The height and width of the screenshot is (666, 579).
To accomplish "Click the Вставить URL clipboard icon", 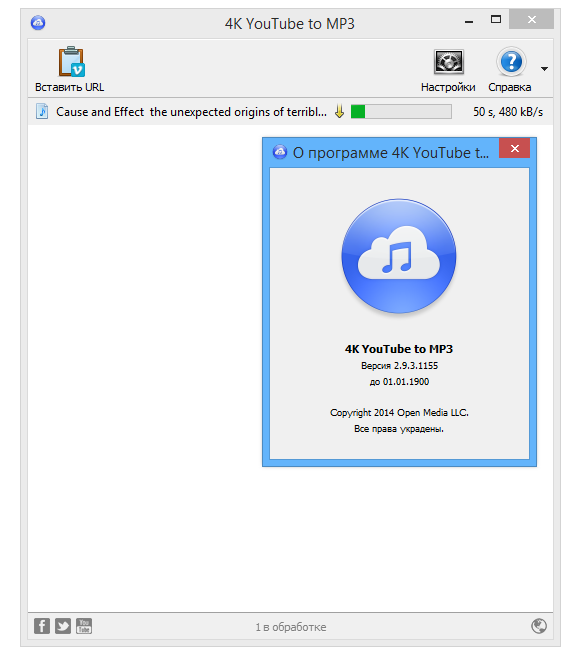I will coord(71,62).
